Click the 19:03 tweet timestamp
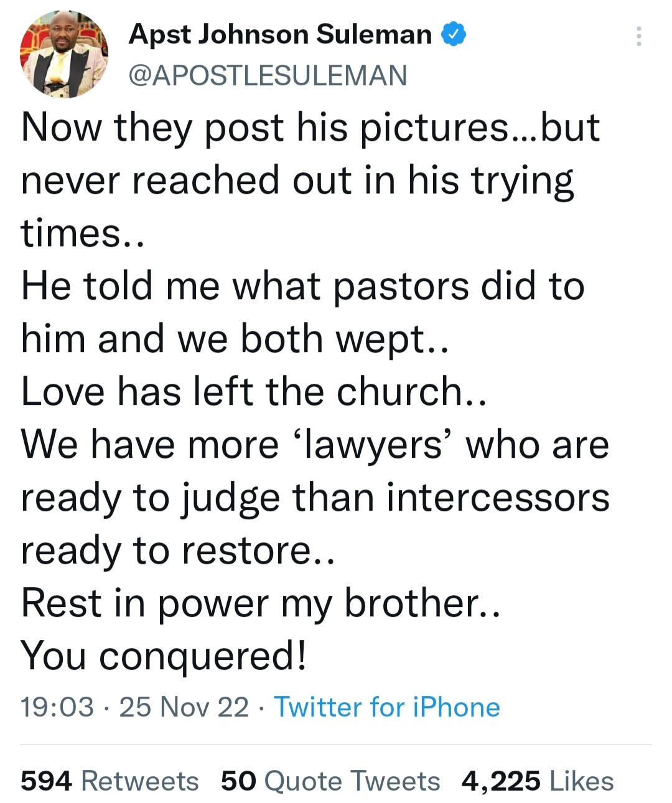The image size is (672, 803). [57, 707]
